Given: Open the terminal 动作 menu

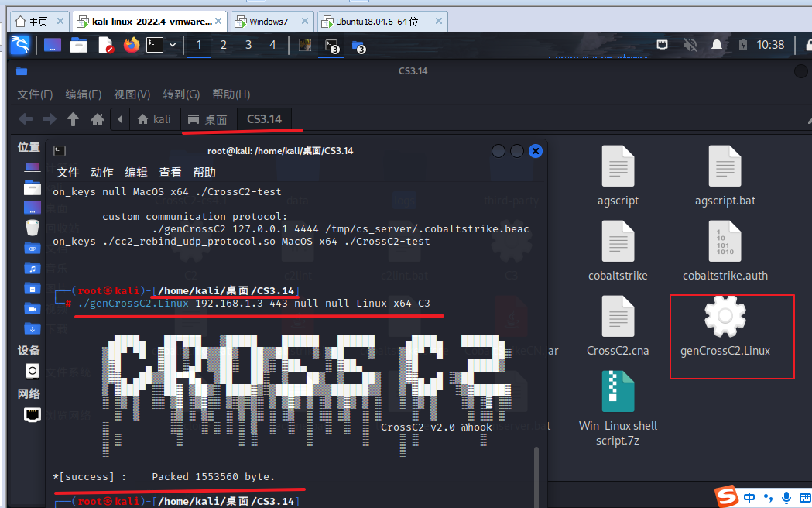Looking at the screenshot, I should (x=102, y=172).
